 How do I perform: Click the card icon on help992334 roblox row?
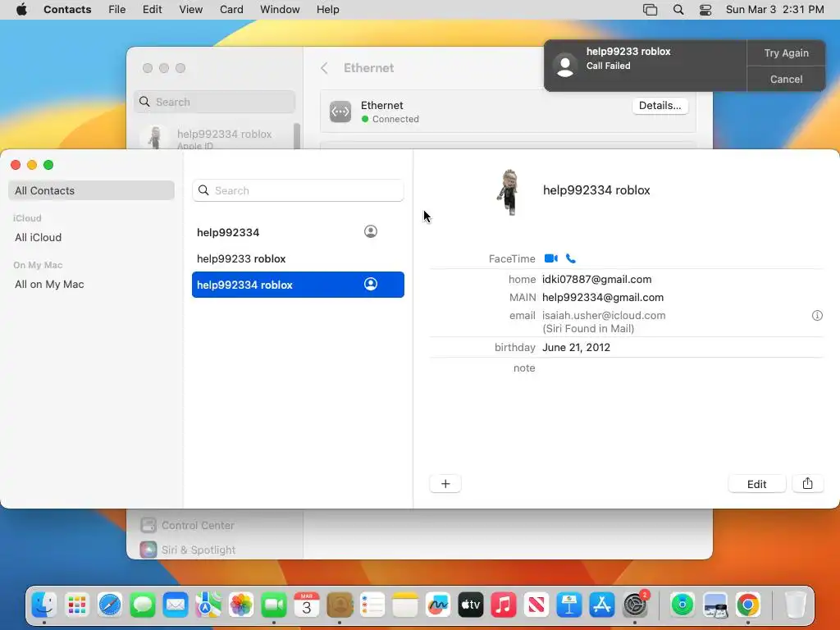click(x=371, y=284)
